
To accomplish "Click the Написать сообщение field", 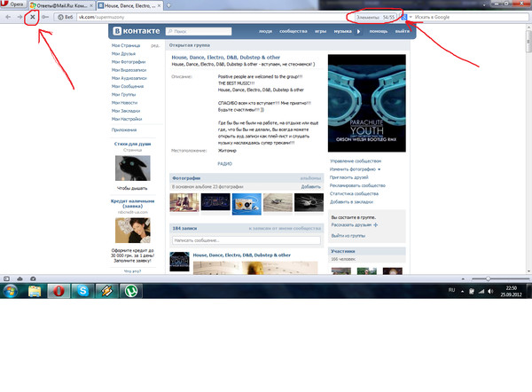I will 246,240.
